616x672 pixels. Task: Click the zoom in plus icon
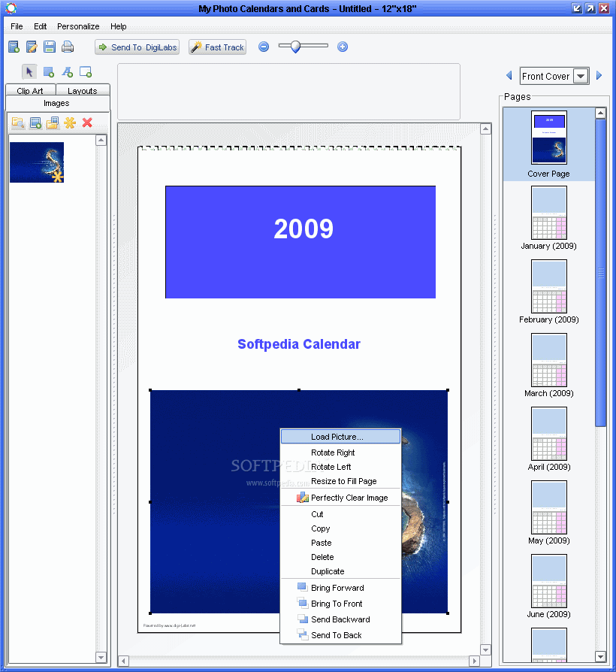343,47
